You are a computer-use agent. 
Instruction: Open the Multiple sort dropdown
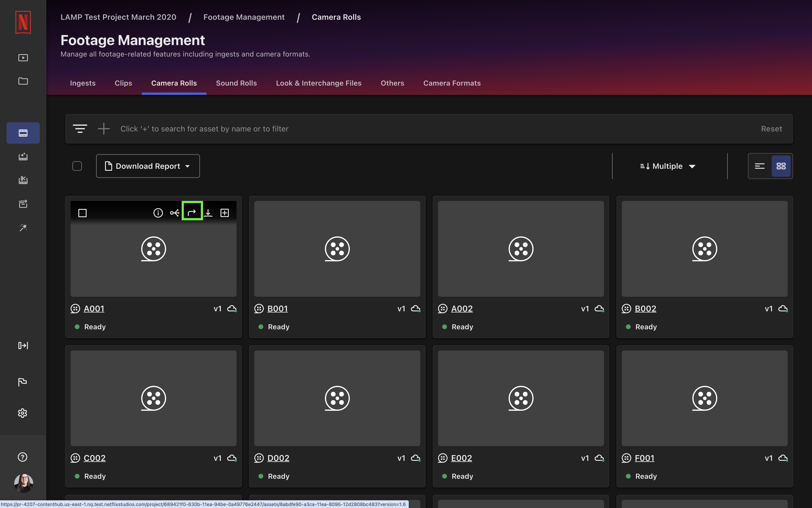pyautogui.click(x=667, y=166)
